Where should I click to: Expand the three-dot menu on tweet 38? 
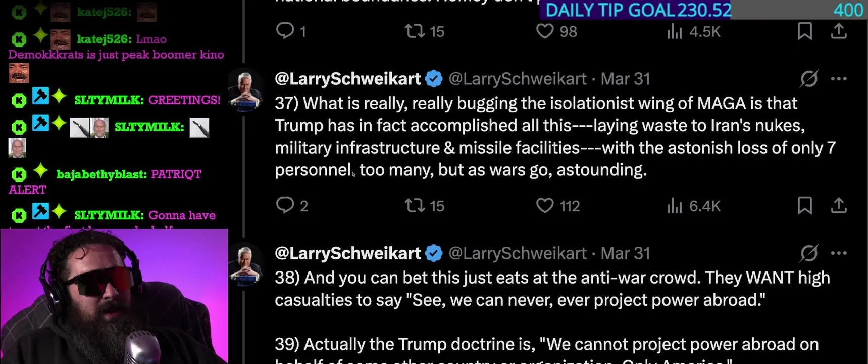[839, 253]
